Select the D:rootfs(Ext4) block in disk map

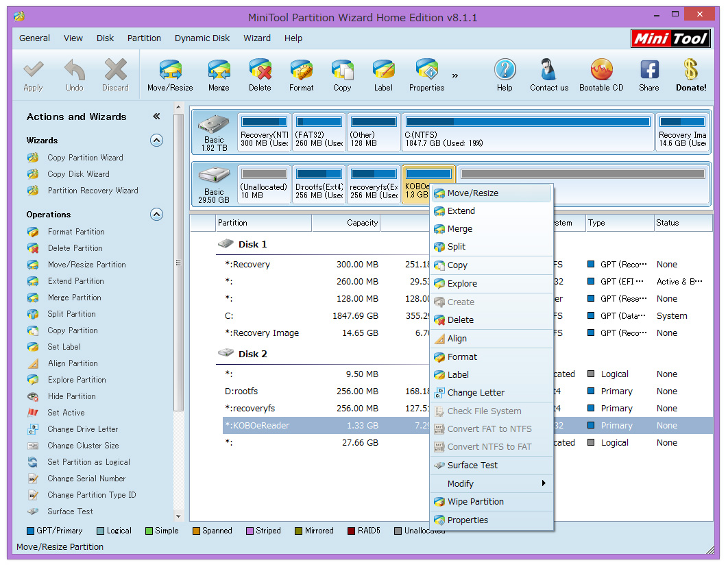pyautogui.click(x=319, y=184)
